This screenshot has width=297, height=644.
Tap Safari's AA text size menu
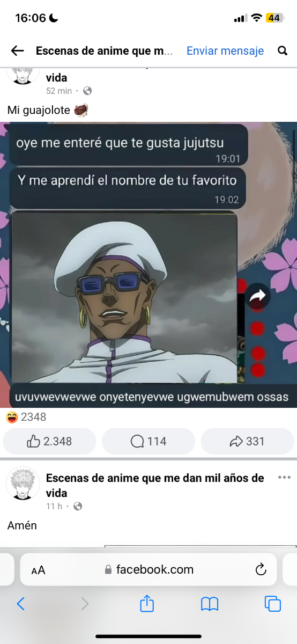pos(38,570)
